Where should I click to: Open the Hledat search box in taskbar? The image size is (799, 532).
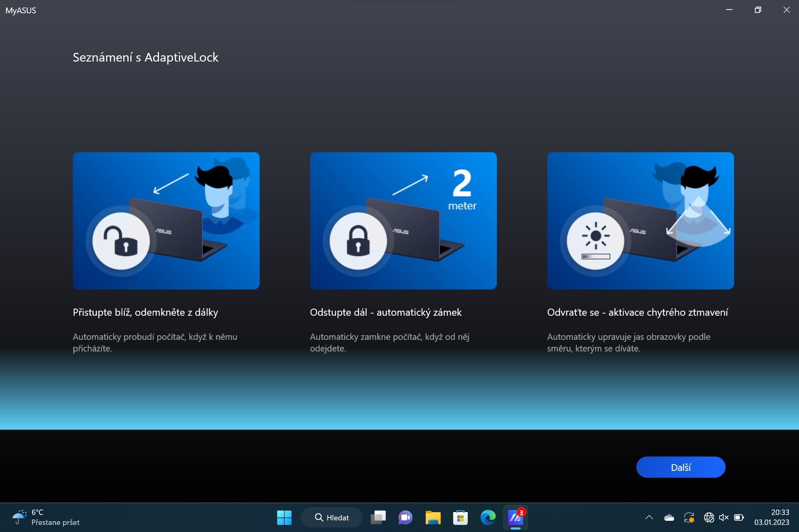coord(332,517)
